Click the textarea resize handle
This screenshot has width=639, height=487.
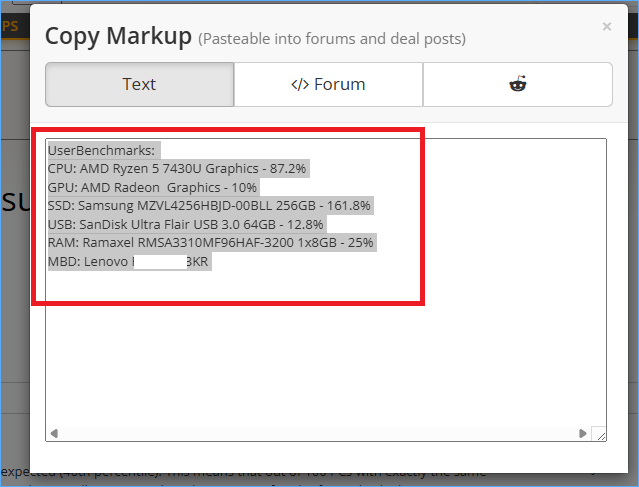point(599,434)
